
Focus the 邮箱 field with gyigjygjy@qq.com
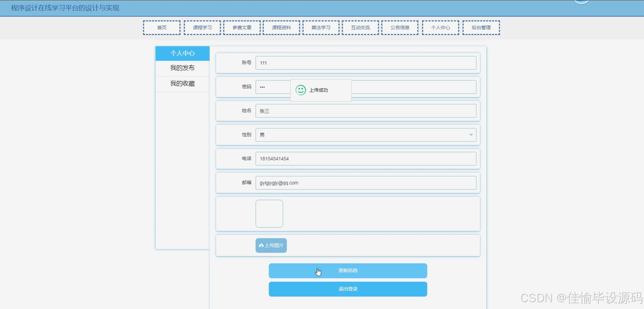pyautogui.click(x=366, y=183)
